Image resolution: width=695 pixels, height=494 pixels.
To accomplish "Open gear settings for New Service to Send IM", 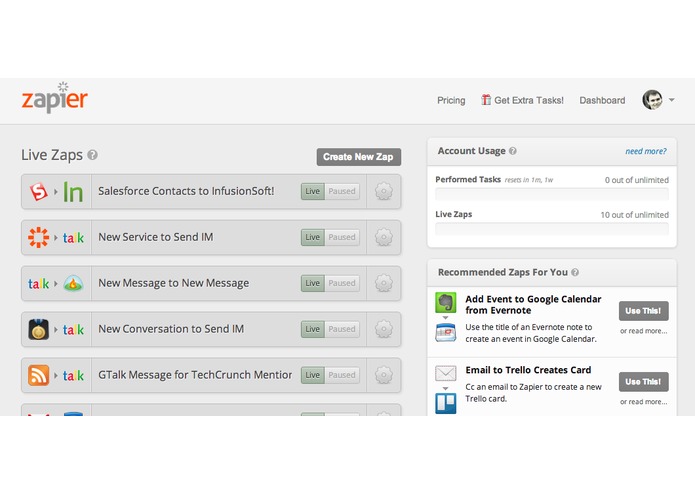I will point(384,237).
